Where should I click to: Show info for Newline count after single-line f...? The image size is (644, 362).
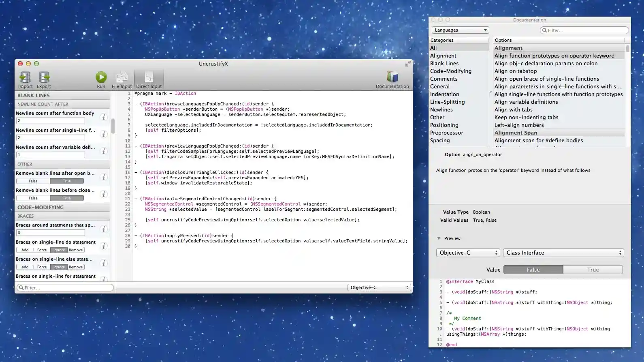(x=104, y=134)
